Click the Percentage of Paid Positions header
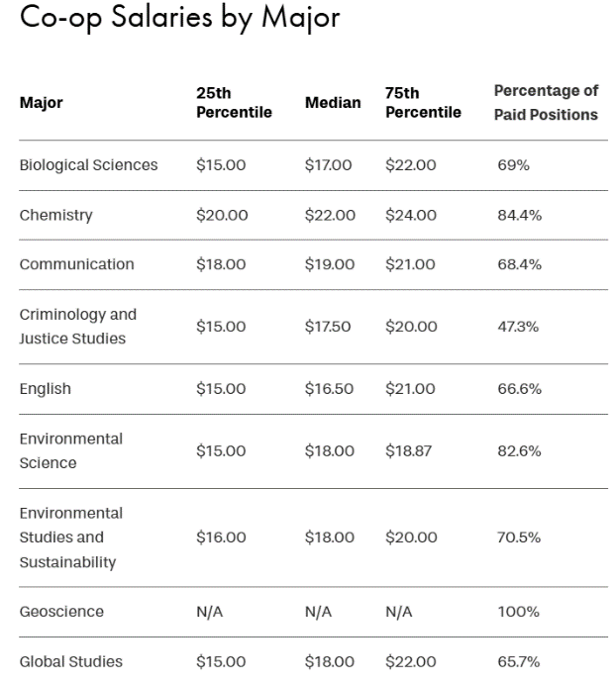 [x=546, y=102]
